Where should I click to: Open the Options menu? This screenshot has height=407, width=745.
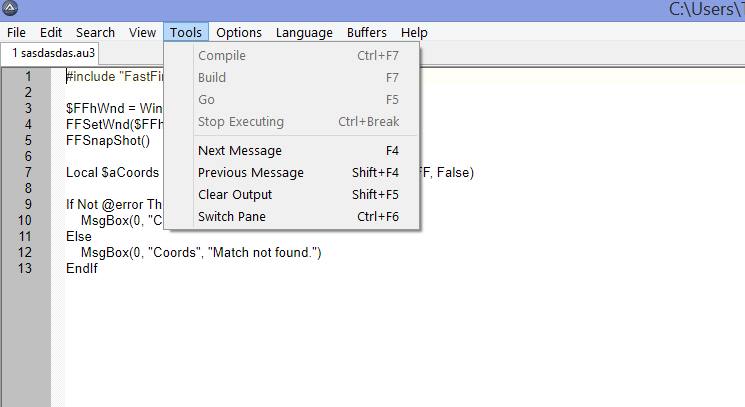(x=239, y=33)
